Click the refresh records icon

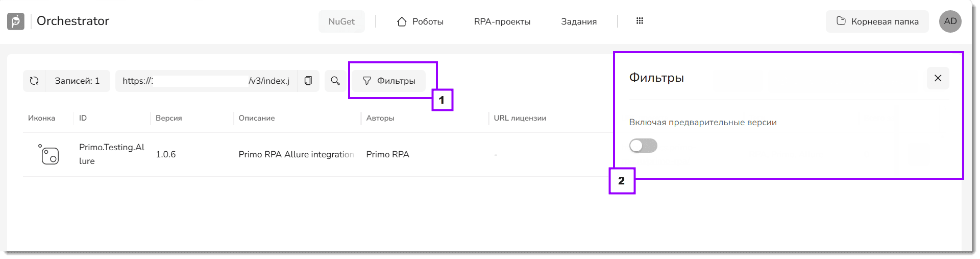[34, 81]
